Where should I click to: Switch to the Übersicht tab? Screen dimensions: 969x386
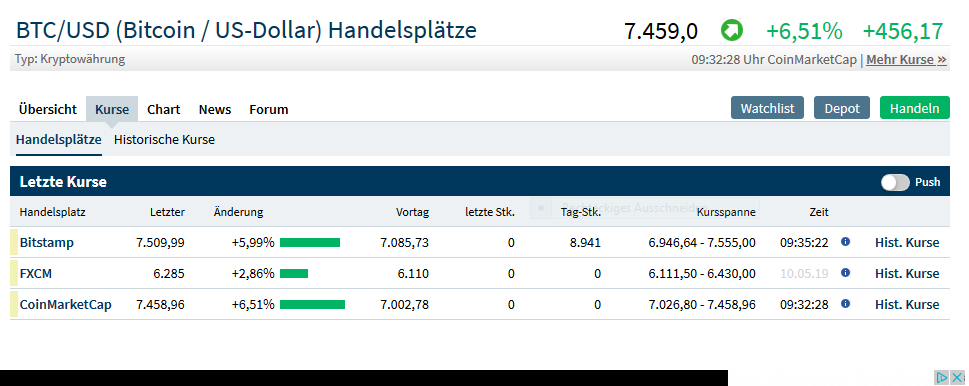[48, 109]
